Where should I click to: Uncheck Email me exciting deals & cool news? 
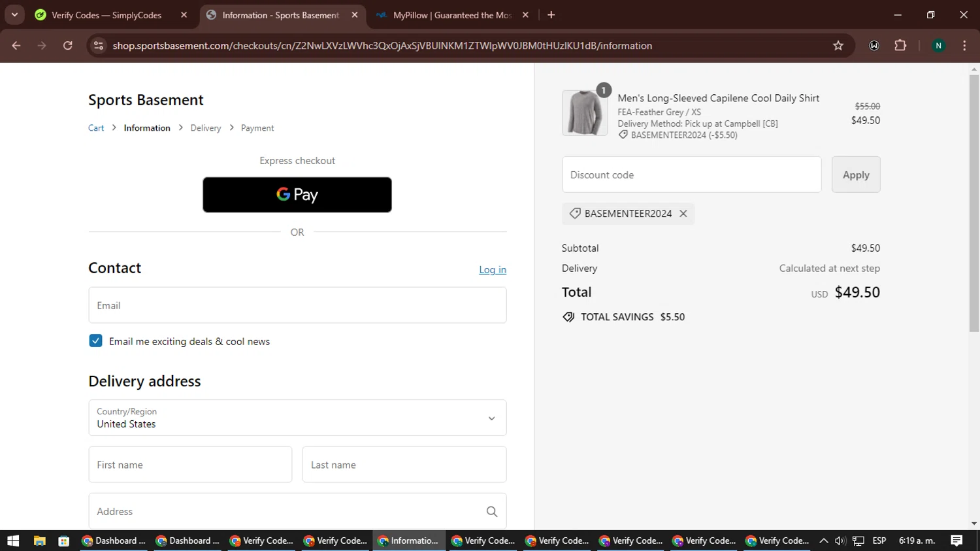[95, 341]
